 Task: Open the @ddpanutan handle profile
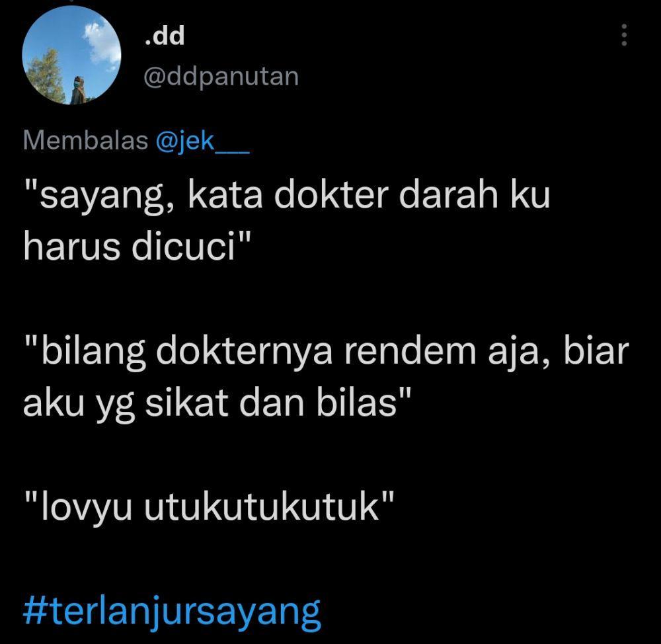point(221,77)
